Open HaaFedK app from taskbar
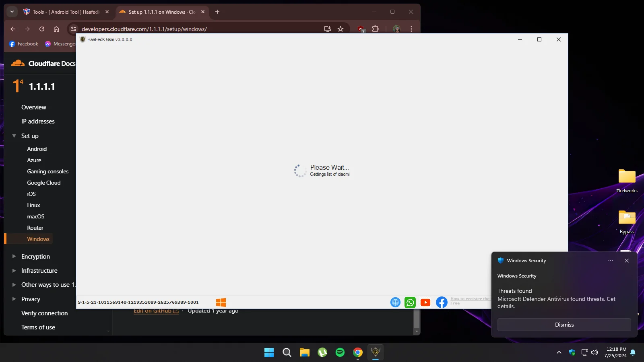Image resolution: width=644 pixels, height=362 pixels. (x=376, y=353)
